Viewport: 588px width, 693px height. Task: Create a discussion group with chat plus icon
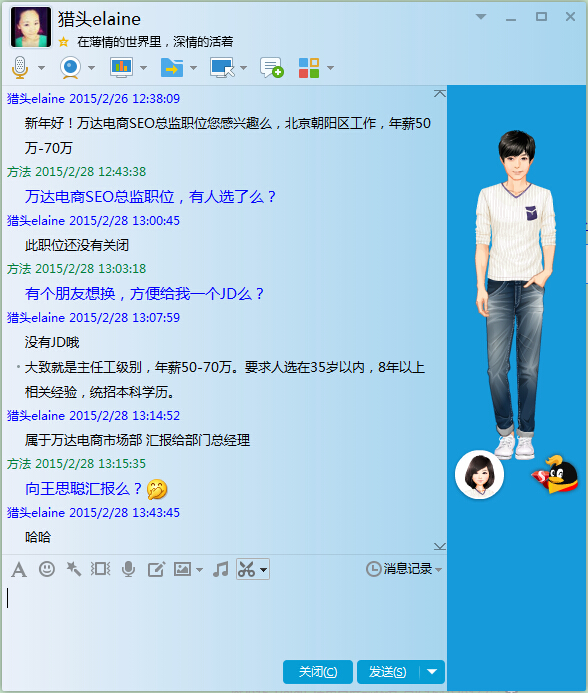coord(271,68)
